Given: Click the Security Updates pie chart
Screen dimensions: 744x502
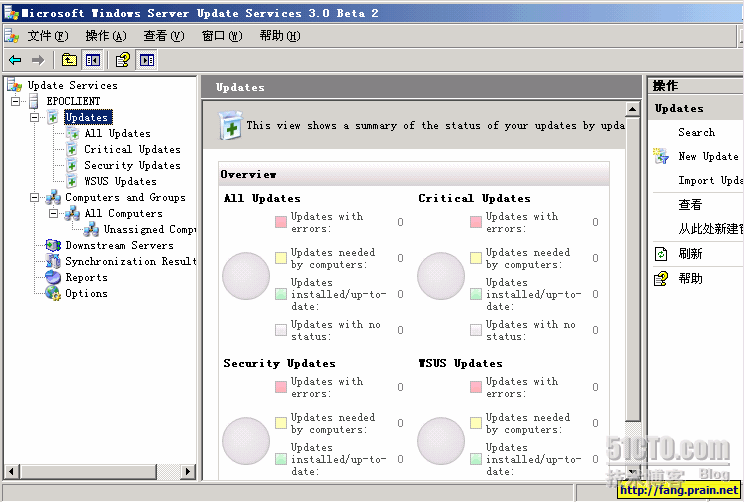Looking at the screenshot, I should tap(246, 441).
